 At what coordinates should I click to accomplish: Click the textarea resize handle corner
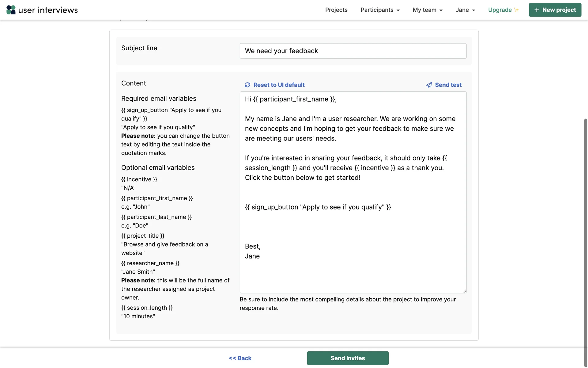pyautogui.click(x=464, y=291)
